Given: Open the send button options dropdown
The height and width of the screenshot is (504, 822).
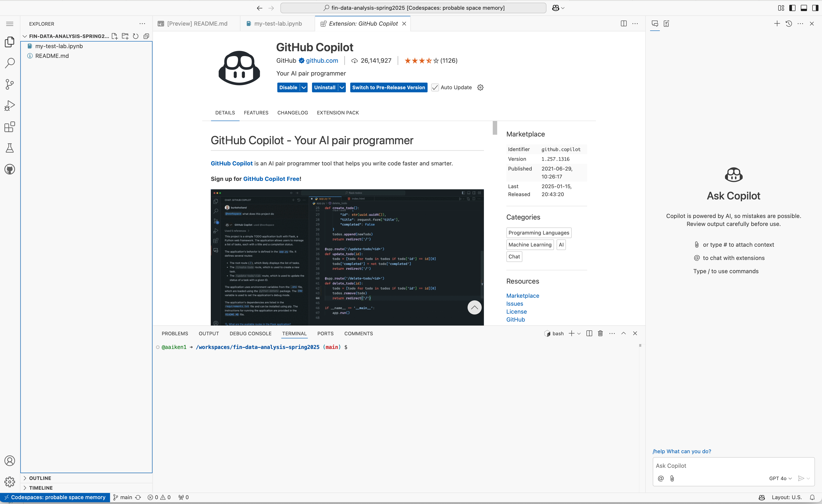Looking at the screenshot, I should (808, 478).
